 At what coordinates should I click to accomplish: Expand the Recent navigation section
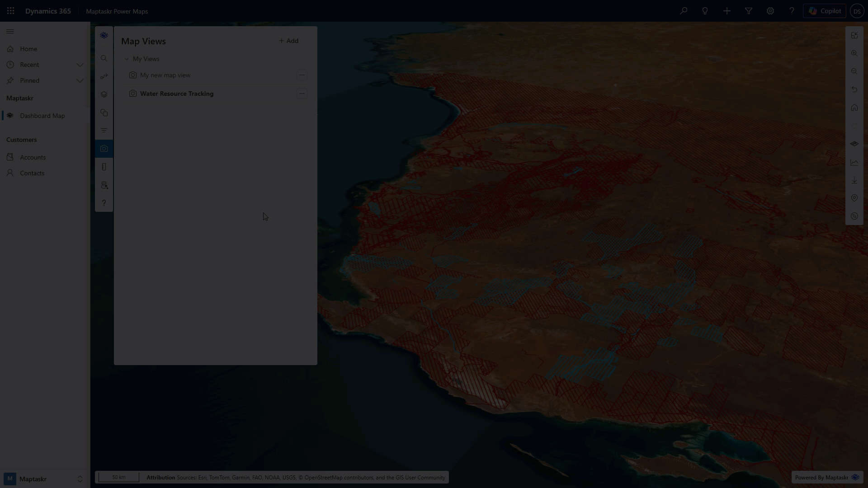point(80,65)
